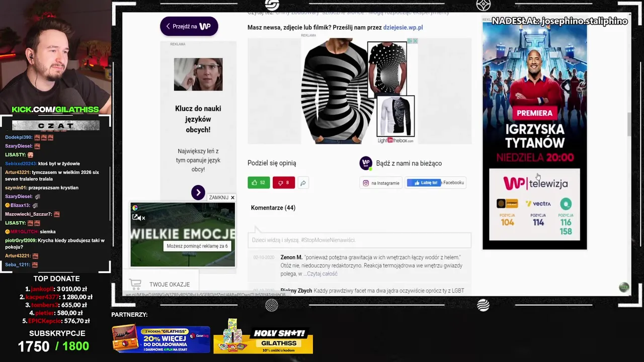This screenshot has width=644, height=362.
Task: Open the dziejesie.wp.pl link
Action: point(403,27)
